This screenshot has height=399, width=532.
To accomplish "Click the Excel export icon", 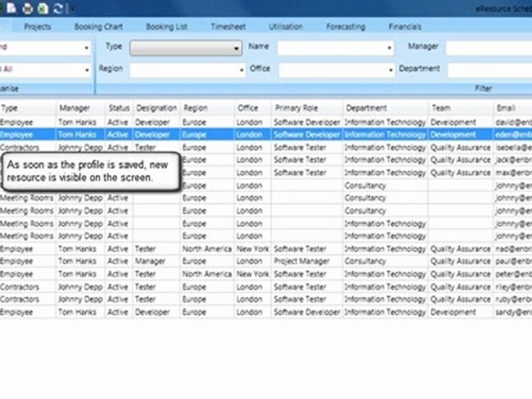I will tap(43, 8).
